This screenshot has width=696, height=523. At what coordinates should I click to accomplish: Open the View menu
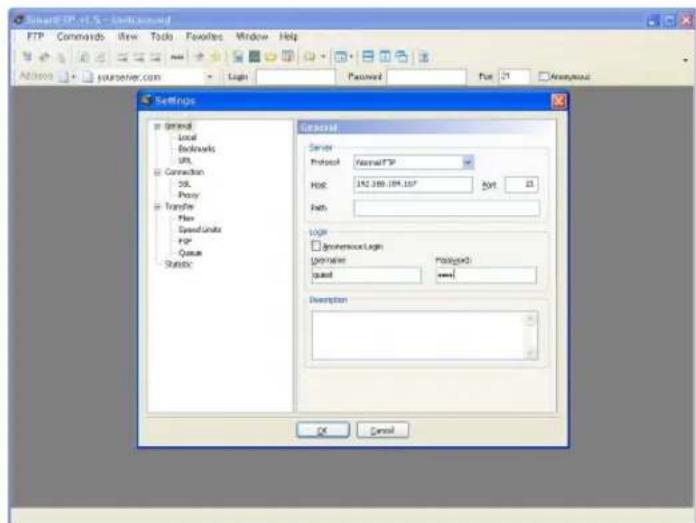128,36
